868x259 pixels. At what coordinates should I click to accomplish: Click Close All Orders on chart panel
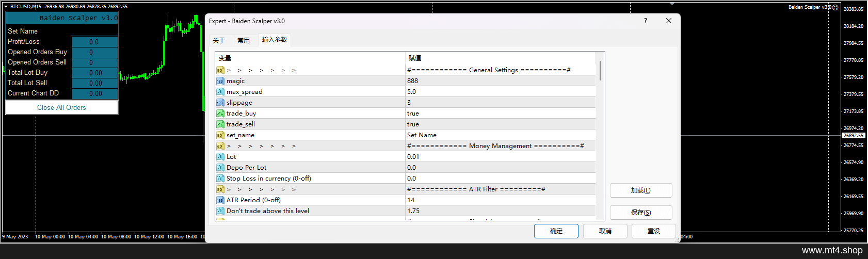[62, 107]
